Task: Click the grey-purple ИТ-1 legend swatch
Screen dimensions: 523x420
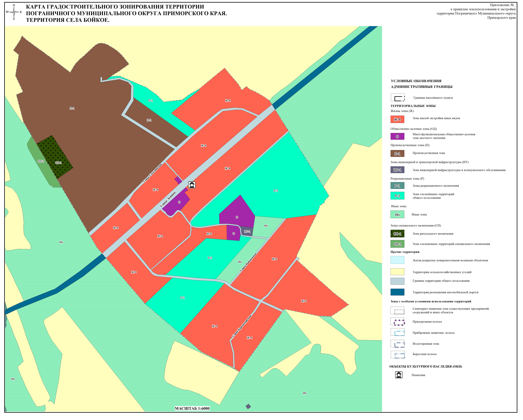Action: 397,170
